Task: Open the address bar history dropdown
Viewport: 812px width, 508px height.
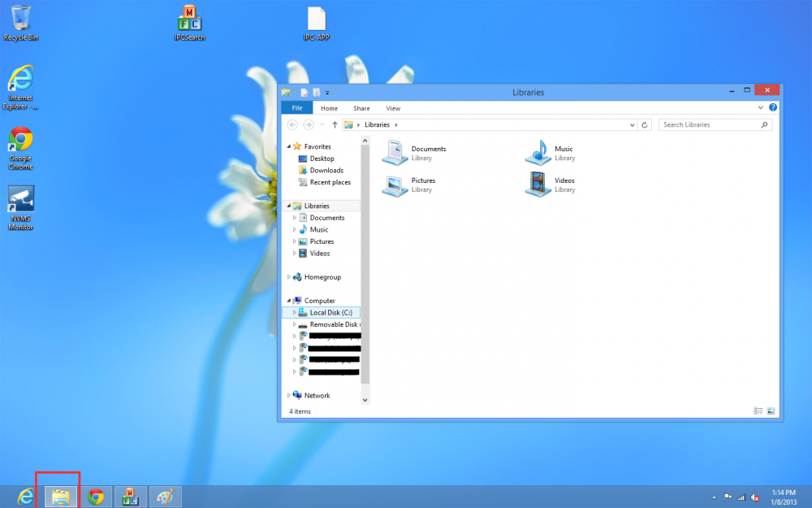Action: coord(632,124)
